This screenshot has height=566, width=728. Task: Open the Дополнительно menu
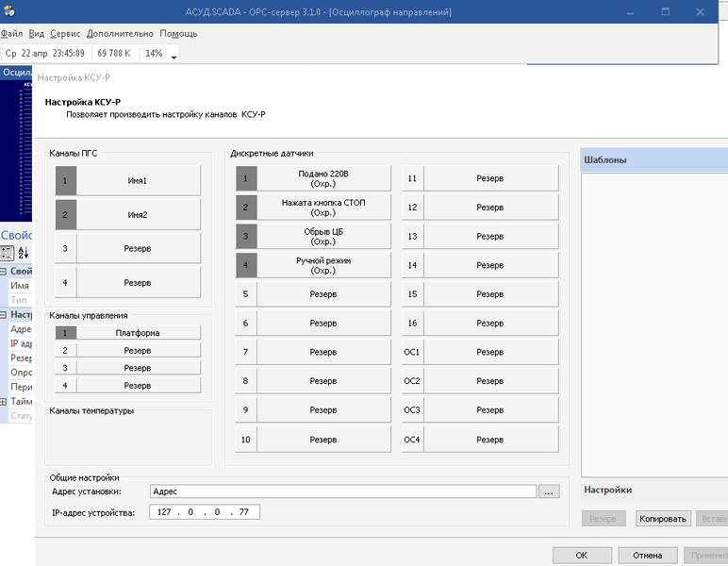click(120, 33)
